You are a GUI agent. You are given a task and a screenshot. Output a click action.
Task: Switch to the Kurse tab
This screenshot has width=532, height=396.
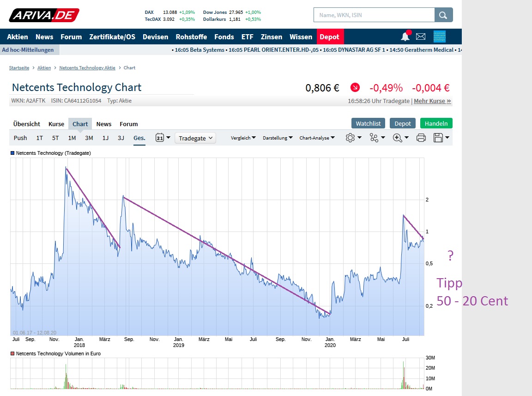pos(56,124)
